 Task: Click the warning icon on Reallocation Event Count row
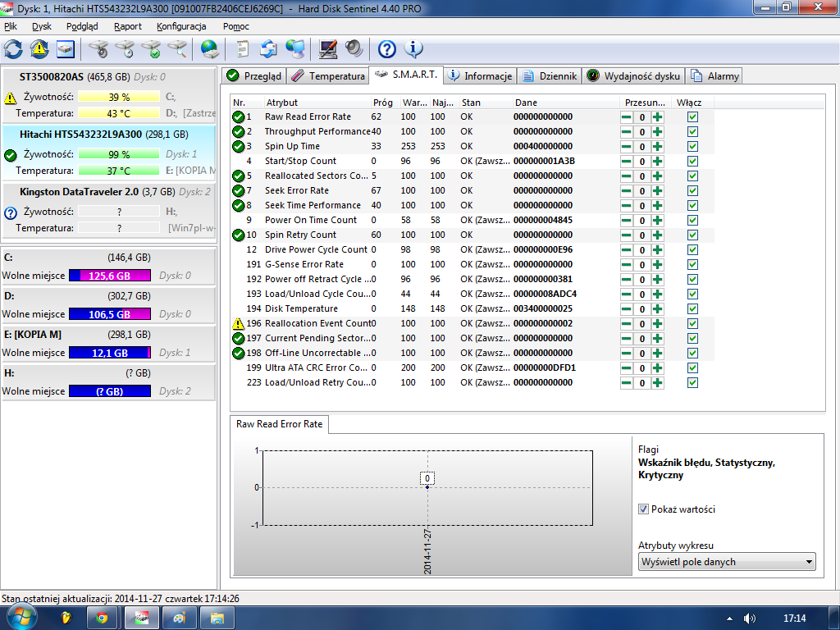pyautogui.click(x=238, y=323)
